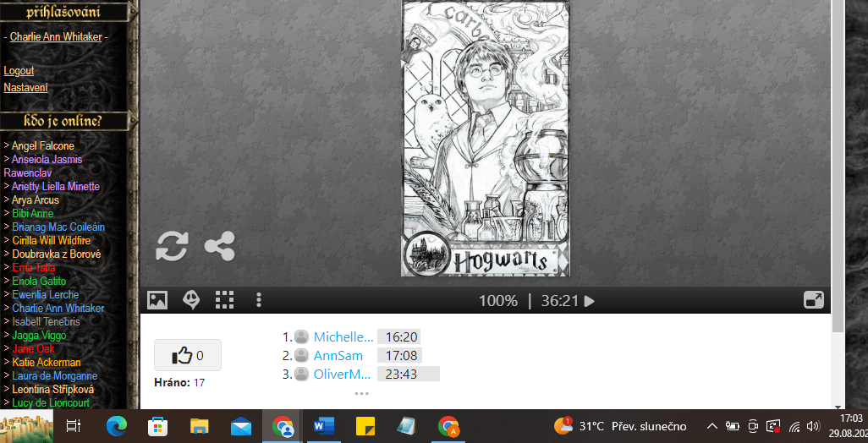Click the 36:21 timer display

(x=560, y=301)
